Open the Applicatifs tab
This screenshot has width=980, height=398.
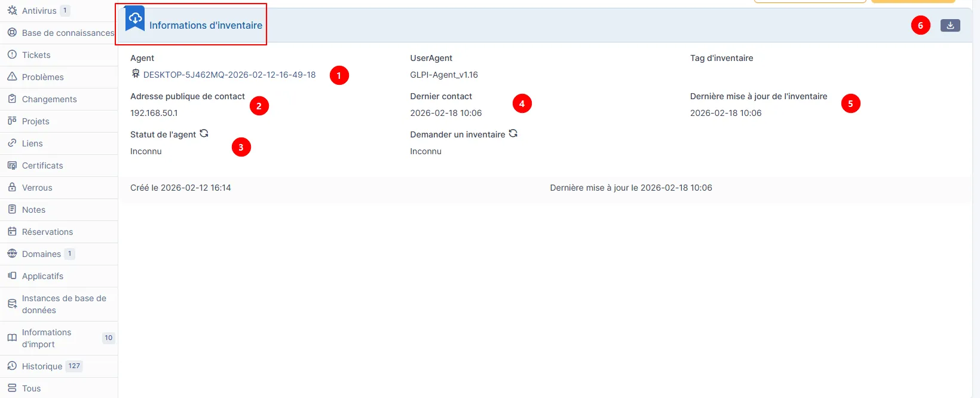(59, 276)
